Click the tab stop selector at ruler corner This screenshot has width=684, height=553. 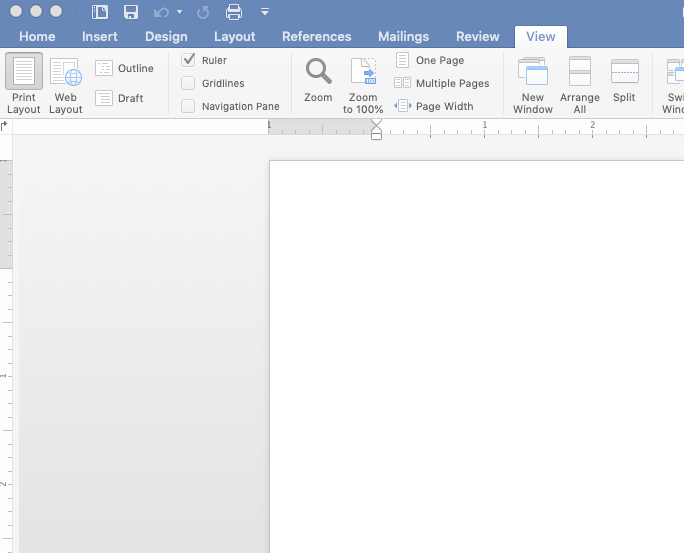[4, 126]
